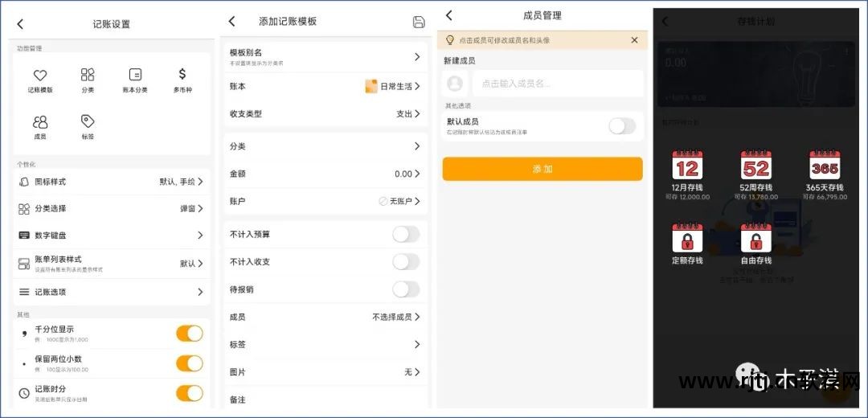Click the 可存 12,000.00 text
The height and width of the screenshot is (418, 868).
687,197
